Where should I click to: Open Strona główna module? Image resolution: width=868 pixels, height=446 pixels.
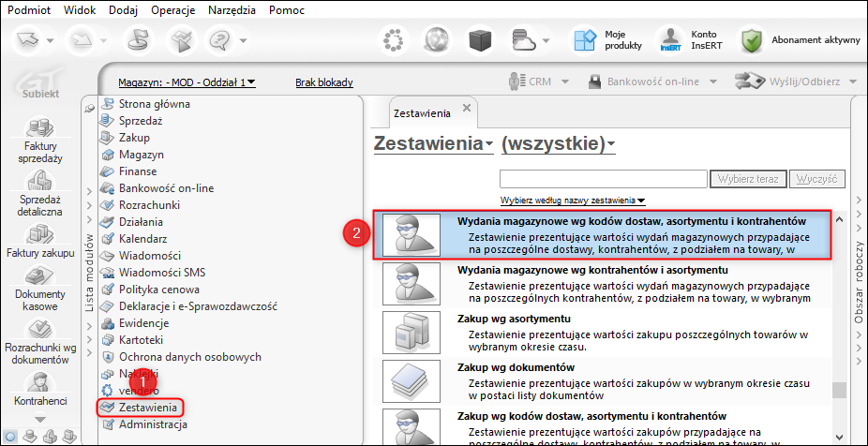point(154,103)
